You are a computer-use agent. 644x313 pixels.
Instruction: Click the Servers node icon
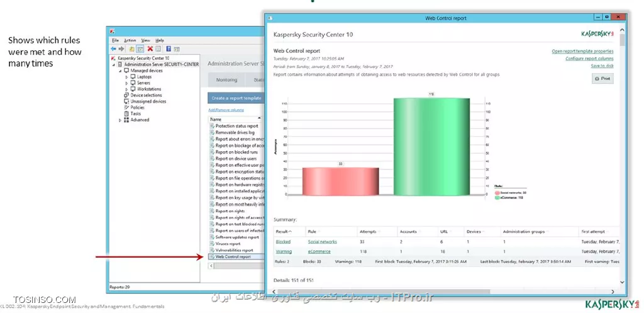point(133,83)
